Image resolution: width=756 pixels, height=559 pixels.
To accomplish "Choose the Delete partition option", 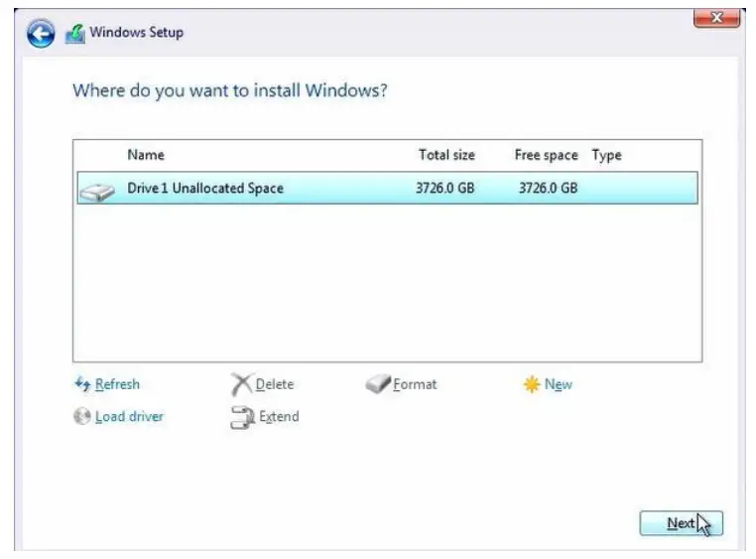I will click(275, 384).
